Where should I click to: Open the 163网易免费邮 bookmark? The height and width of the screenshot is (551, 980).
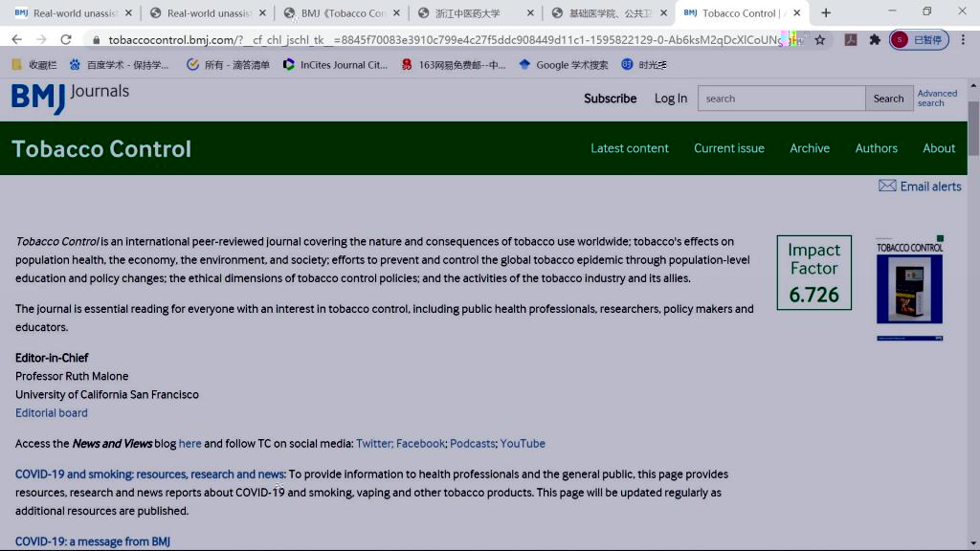(453, 64)
